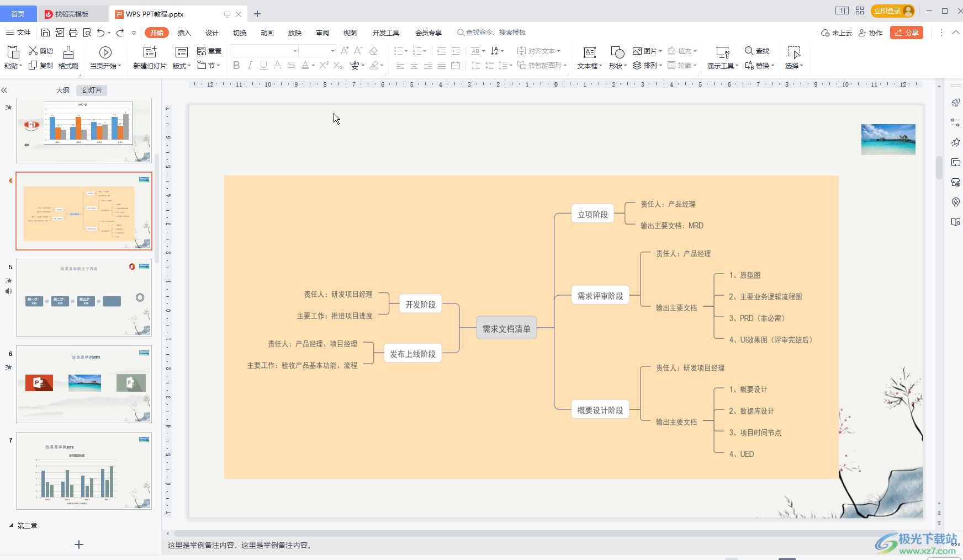Screen dimensions: 963x560
Task: Toggle Italic formatting
Action: (250, 65)
